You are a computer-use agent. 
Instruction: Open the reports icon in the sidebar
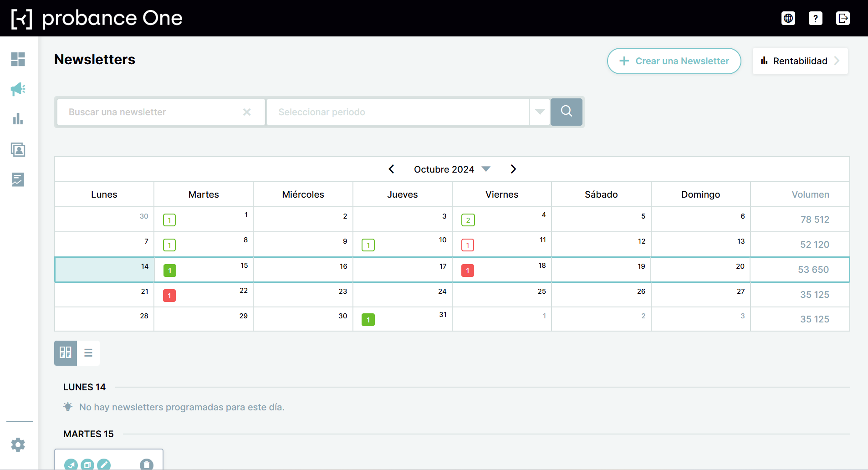pyautogui.click(x=18, y=179)
